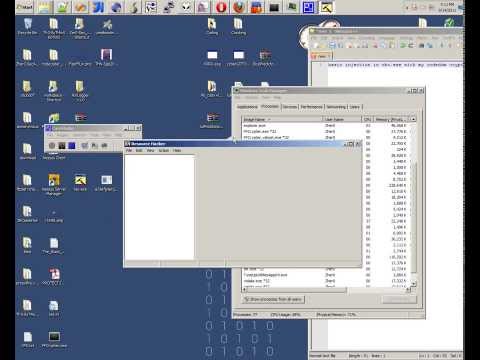
Task: Select the blue window taskbar button
Action: click(x=309, y=7)
